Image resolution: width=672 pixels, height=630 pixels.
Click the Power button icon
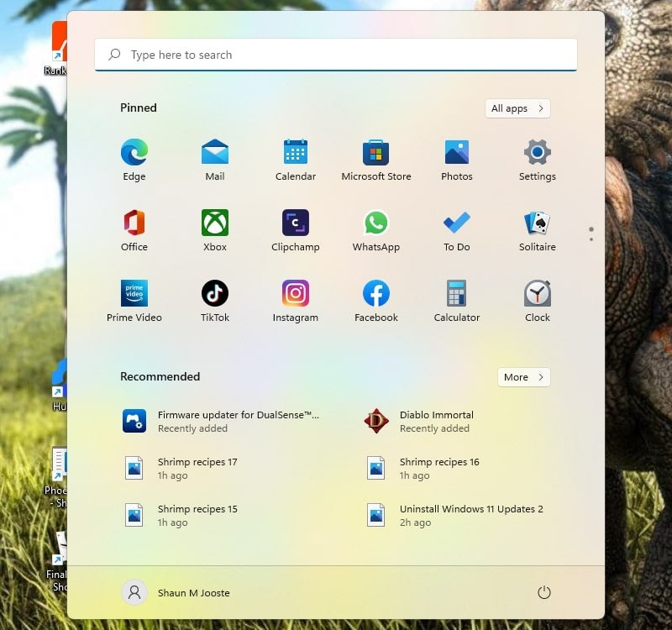pyautogui.click(x=543, y=593)
